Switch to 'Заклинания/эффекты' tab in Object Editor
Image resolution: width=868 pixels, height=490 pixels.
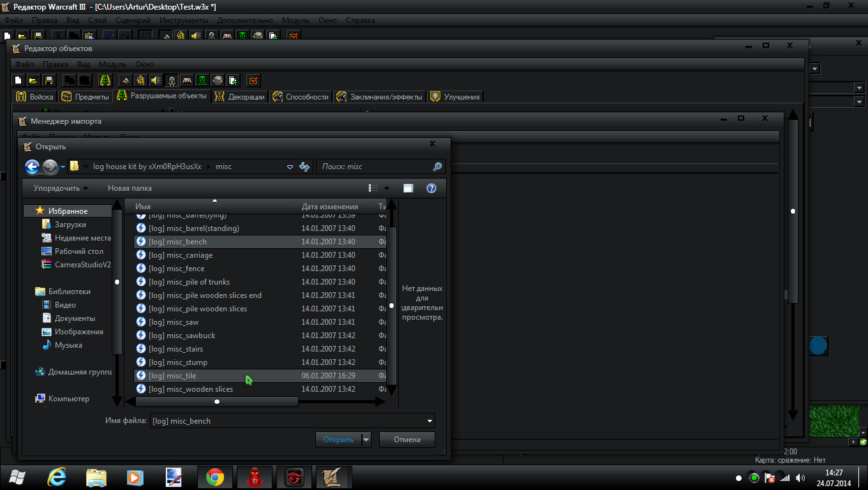[380, 97]
